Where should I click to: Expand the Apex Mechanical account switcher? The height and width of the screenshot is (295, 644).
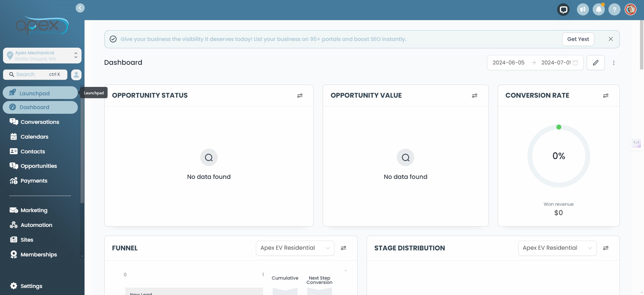(x=42, y=56)
